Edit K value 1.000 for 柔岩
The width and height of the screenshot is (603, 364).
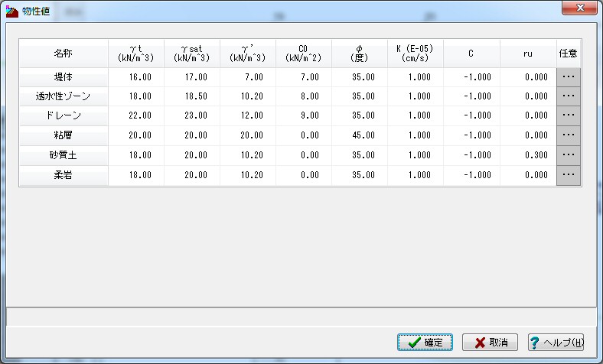point(416,175)
